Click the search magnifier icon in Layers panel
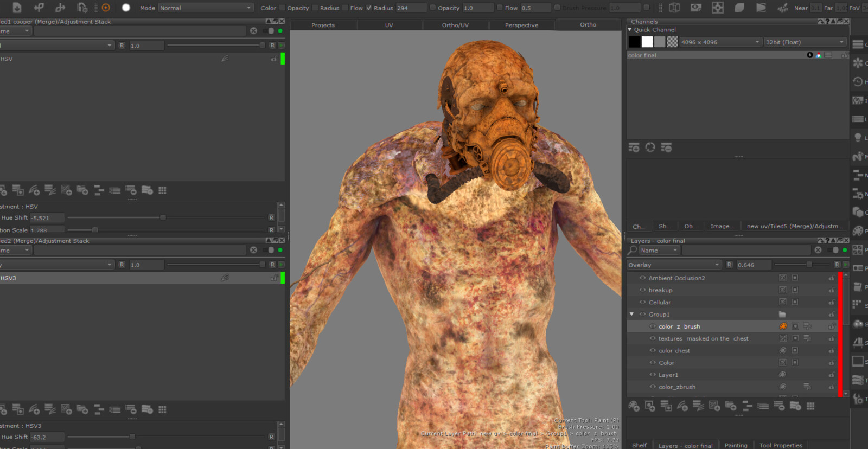Screen dimensions: 868x449 (633, 250)
